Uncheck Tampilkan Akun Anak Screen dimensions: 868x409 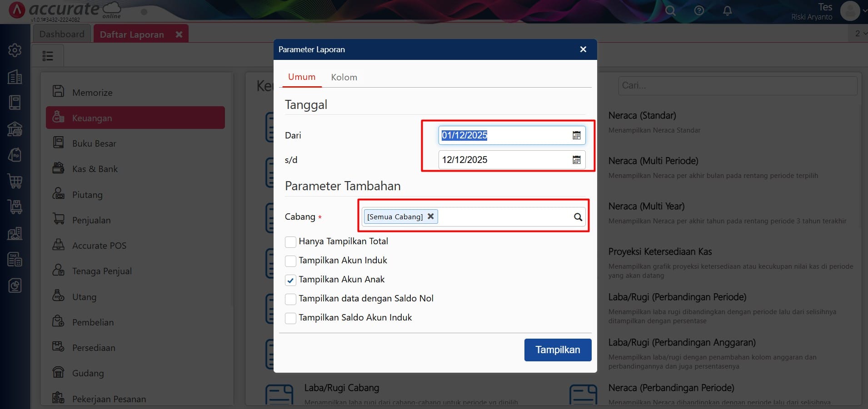click(x=290, y=280)
